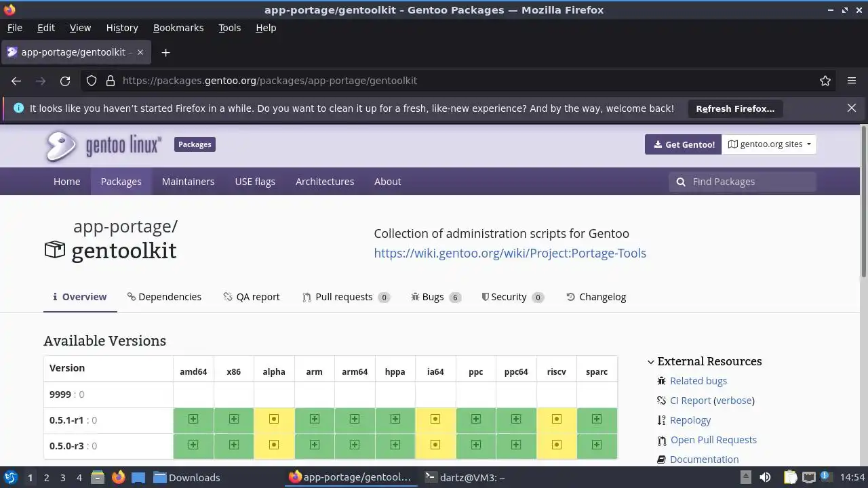Click the Gentoo Linux logo
This screenshot has height=488, width=868.
point(104,146)
